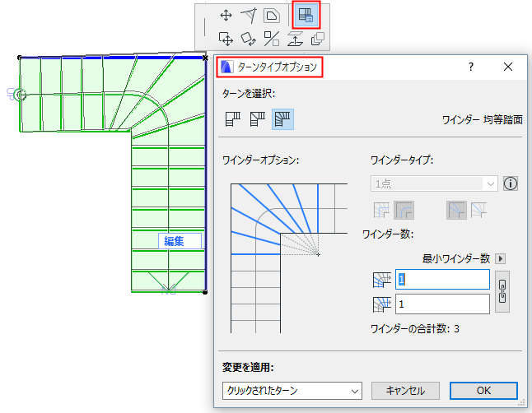
Task: Click the stair start circle marker
Action: pos(21,95)
